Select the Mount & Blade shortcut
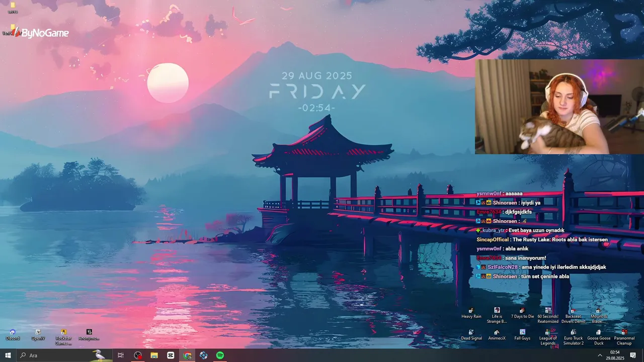This screenshot has width=644, height=362. pos(599,315)
